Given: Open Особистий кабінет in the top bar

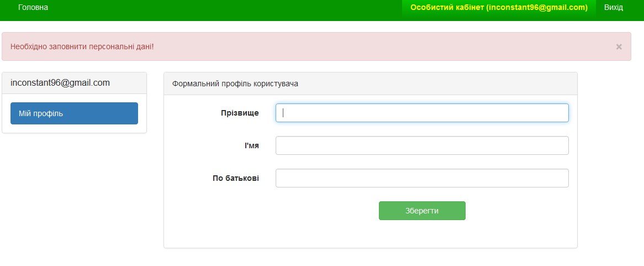Looking at the screenshot, I should coord(498,8).
